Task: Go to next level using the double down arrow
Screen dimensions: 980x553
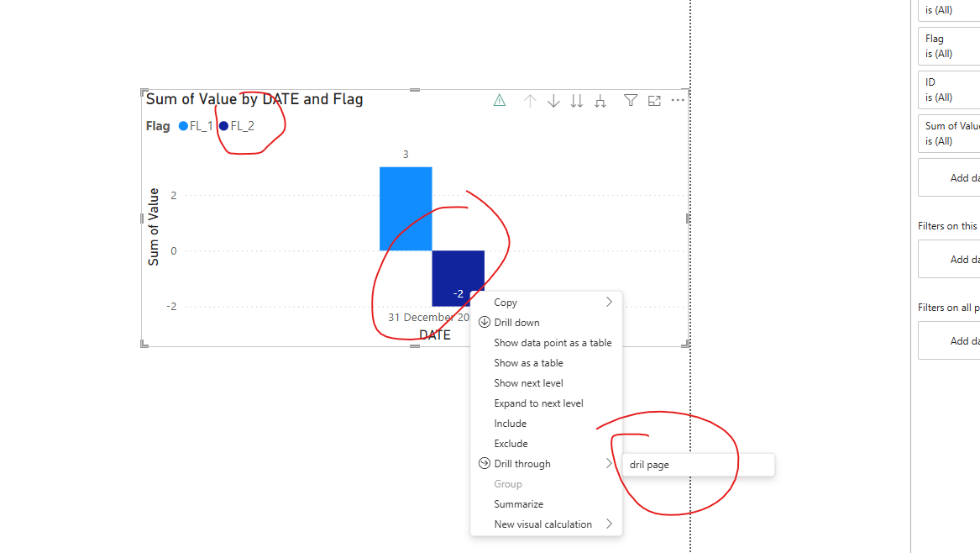Action: click(577, 101)
